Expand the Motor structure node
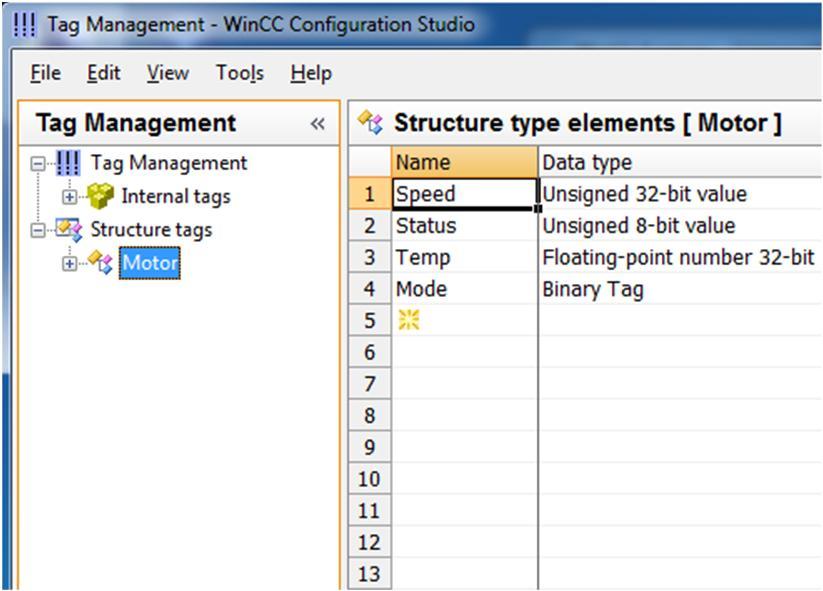The image size is (823, 591). (69, 263)
